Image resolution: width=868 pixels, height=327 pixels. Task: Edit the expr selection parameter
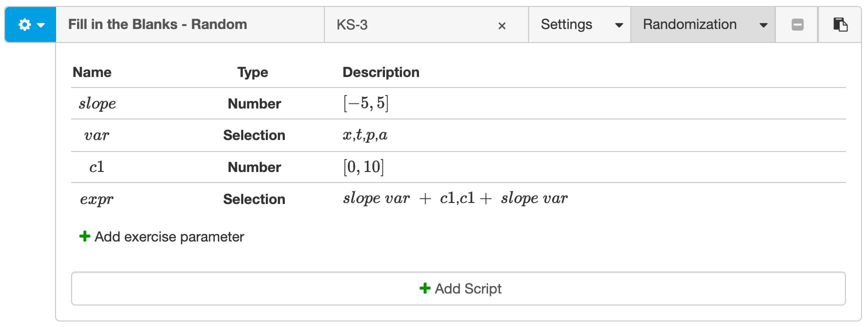pos(97,198)
